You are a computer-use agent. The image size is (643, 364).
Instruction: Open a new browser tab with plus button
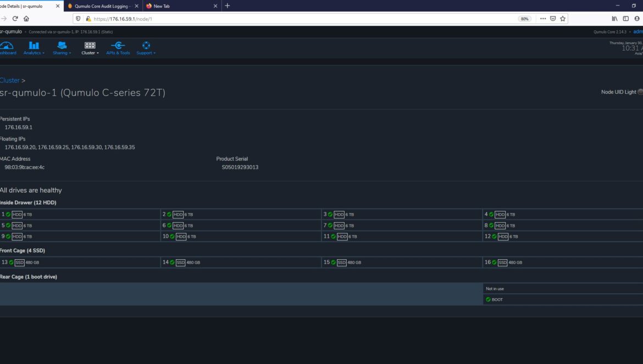tap(227, 5)
